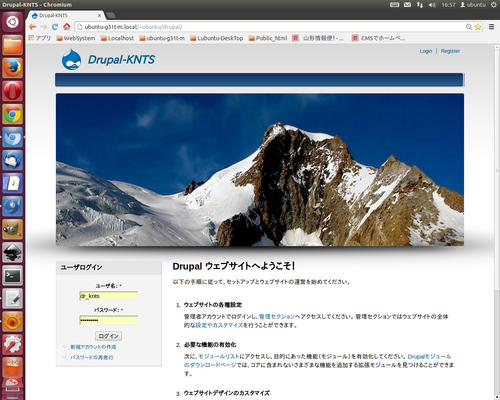The width and height of the screenshot is (500, 400).
Task: Click the ユーザログイン block title
Action: pos(81,267)
